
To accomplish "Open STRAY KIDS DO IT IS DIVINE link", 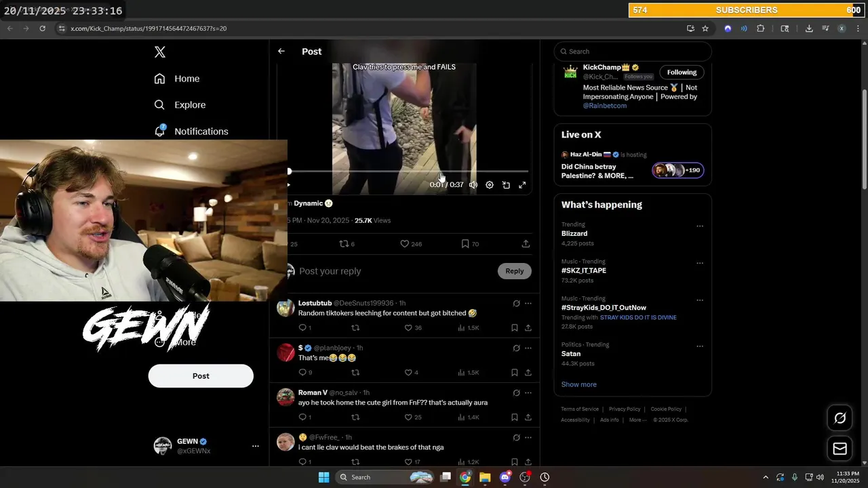I will click(x=638, y=318).
